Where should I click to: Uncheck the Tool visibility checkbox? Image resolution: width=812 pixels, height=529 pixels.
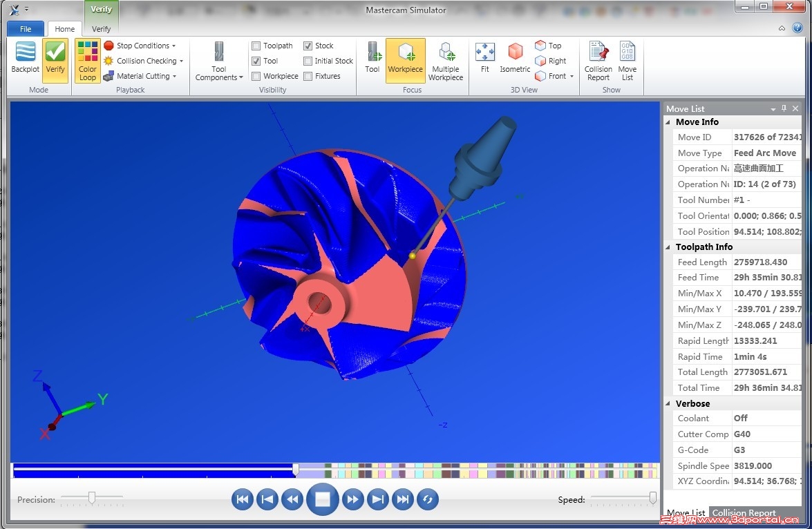coord(256,61)
